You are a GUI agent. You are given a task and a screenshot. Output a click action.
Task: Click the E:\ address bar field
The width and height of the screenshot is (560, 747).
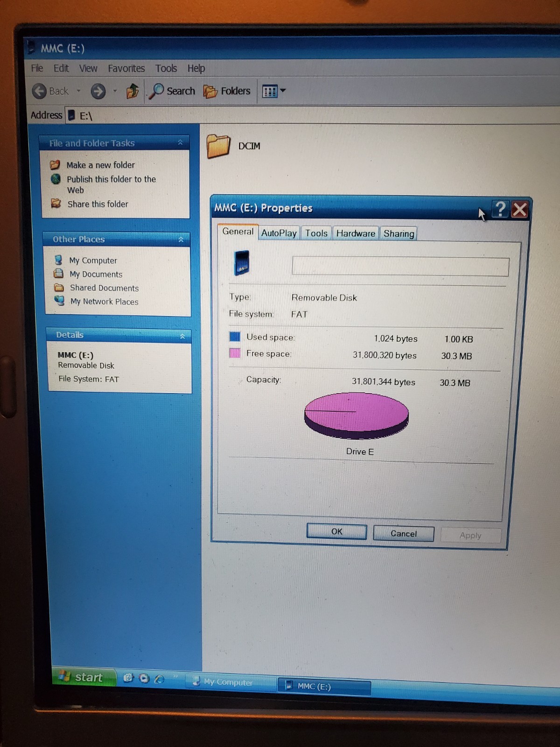(x=313, y=115)
